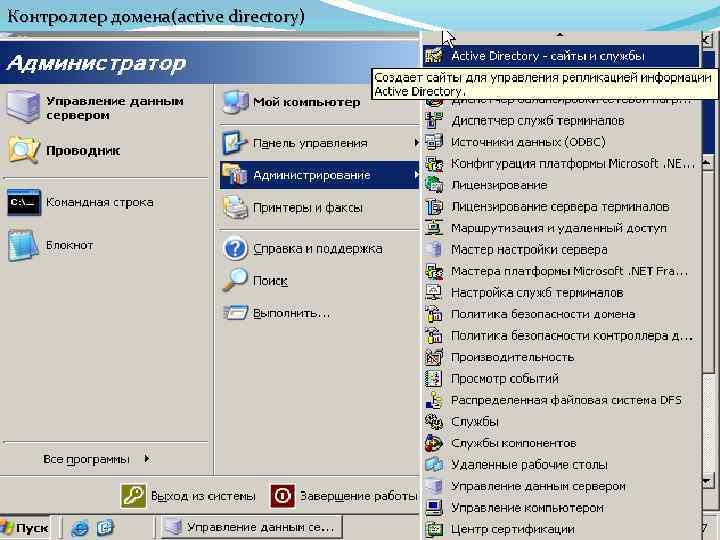Image resolution: width=720 pixels, height=540 pixels.
Task: Click the Службы gear icon
Action: [434, 422]
